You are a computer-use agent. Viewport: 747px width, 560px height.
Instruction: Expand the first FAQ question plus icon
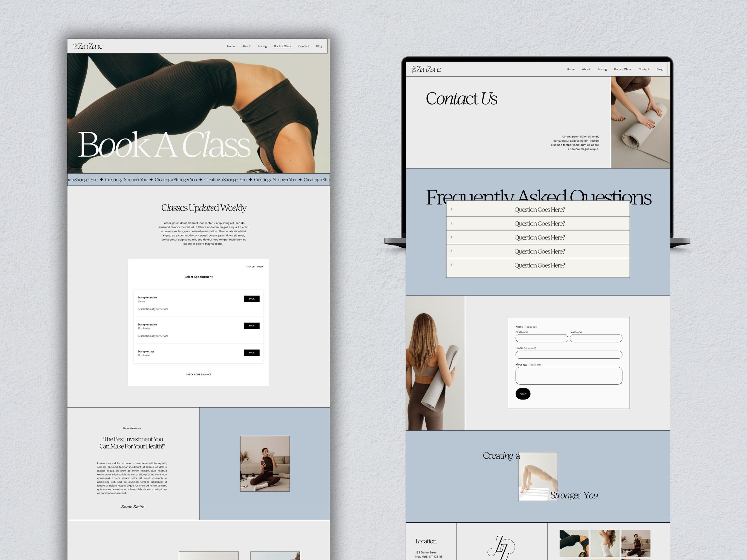tap(451, 209)
